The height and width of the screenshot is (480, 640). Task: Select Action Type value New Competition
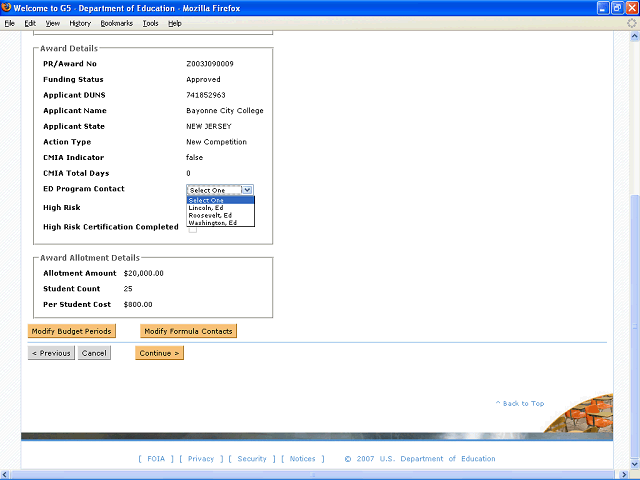point(216,142)
